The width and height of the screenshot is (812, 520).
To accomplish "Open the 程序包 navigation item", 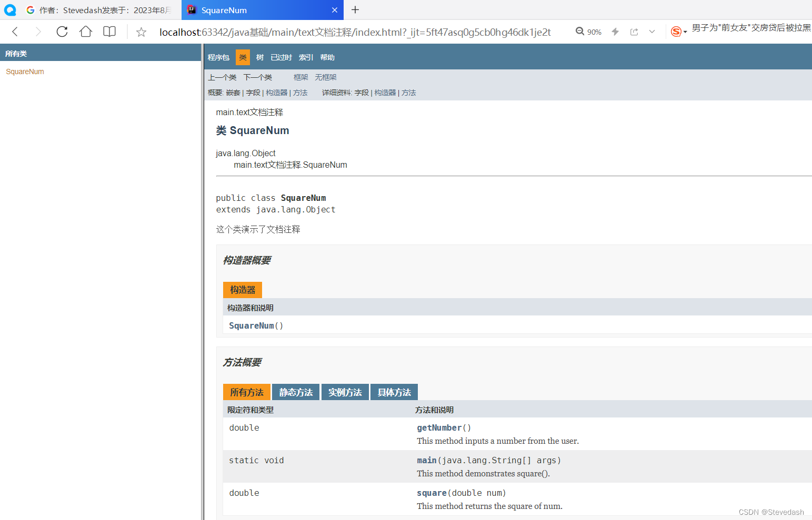I will point(218,57).
